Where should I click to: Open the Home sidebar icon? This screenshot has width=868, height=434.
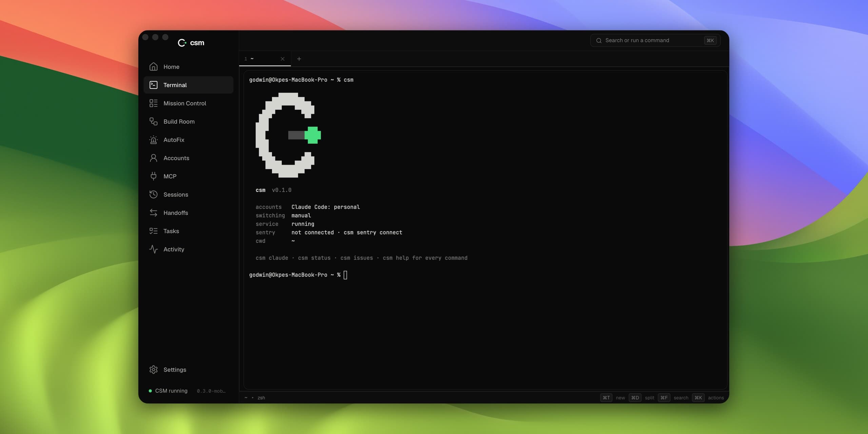point(153,67)
